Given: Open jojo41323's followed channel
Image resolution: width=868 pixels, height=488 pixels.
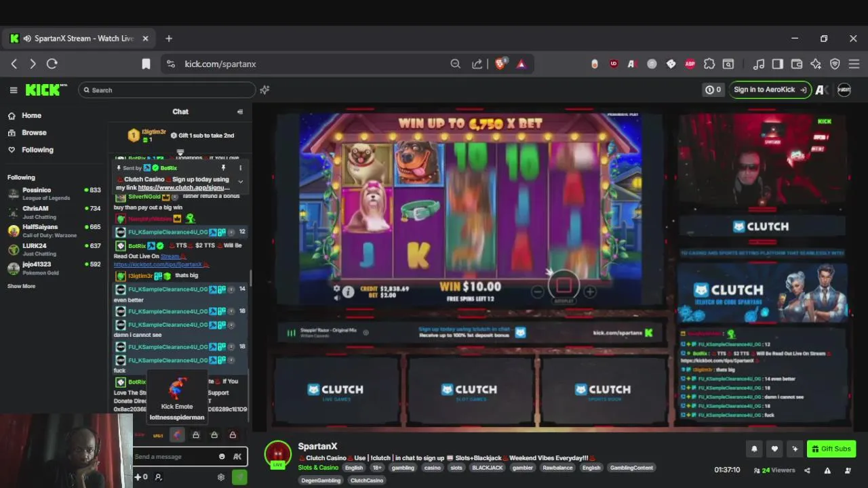Looking at the screenshot, I should click(x=53, y=268).
